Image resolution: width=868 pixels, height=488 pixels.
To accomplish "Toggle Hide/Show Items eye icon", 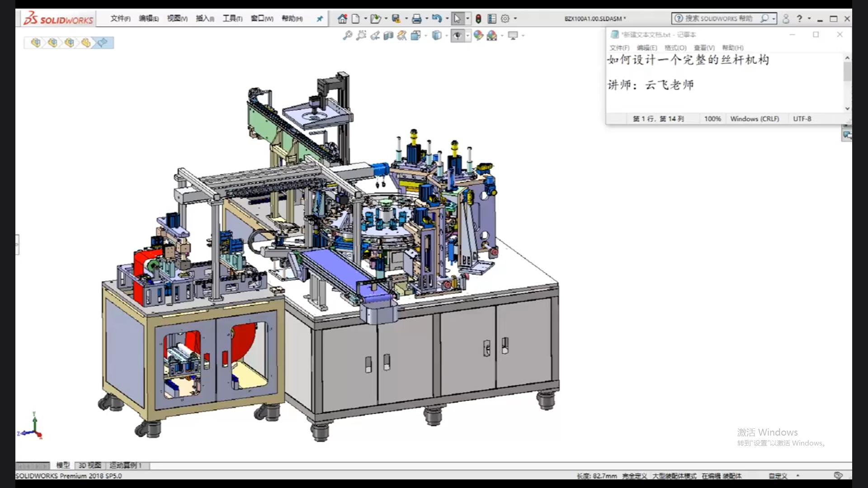I will (x=458, y=35).
